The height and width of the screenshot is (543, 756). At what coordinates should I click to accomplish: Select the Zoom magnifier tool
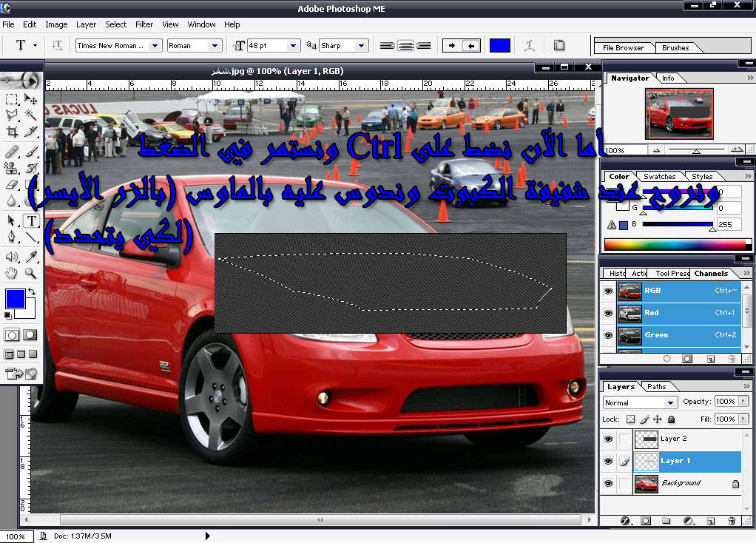tap(31, 273)
